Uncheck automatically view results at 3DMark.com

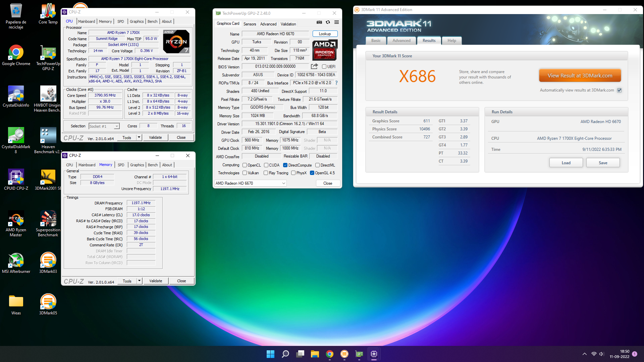(620, 90)
